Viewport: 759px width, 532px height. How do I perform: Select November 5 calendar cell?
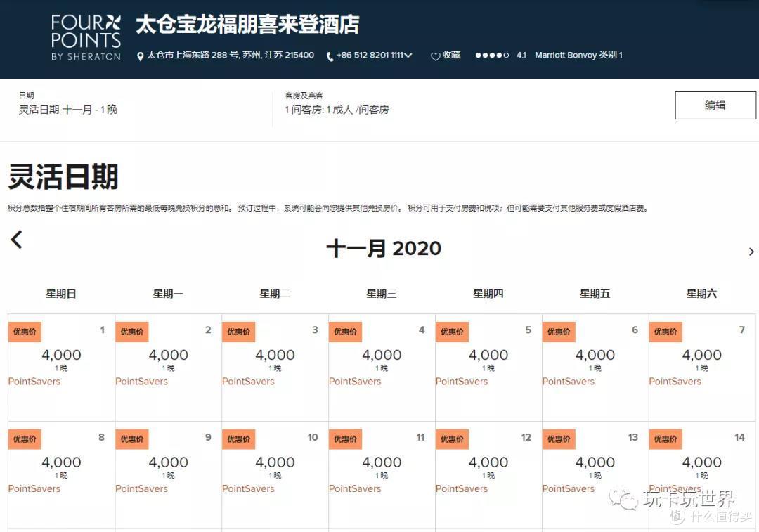(x=488, y=368)
